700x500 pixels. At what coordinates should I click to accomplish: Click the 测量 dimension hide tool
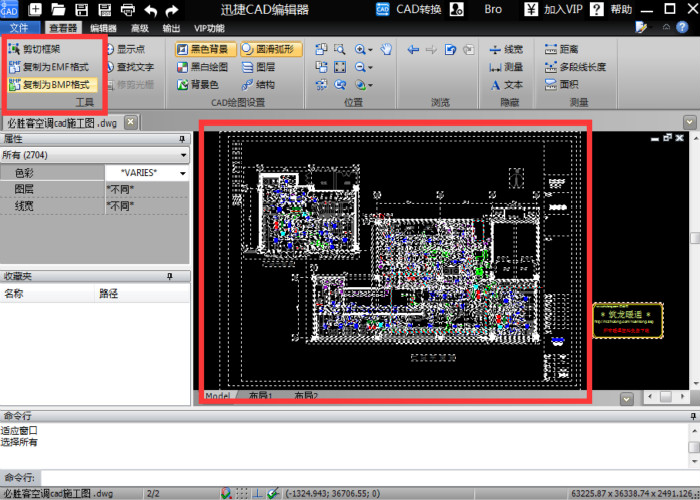click(506, 67)
